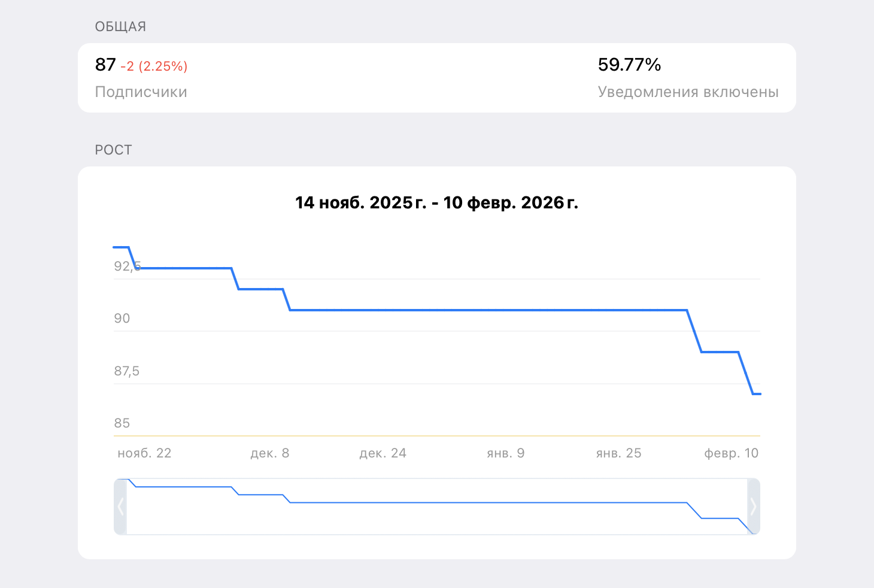Image resolution: width=874 pixels, height=588 pixels.
Task: Click the "дек. 8" date on the x-axis
Action: click(269, 453)
